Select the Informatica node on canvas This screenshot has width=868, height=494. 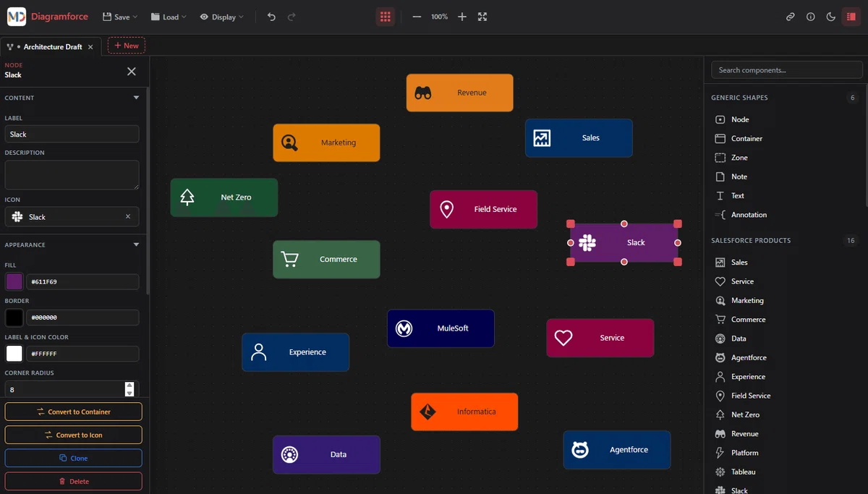[464, 412]
